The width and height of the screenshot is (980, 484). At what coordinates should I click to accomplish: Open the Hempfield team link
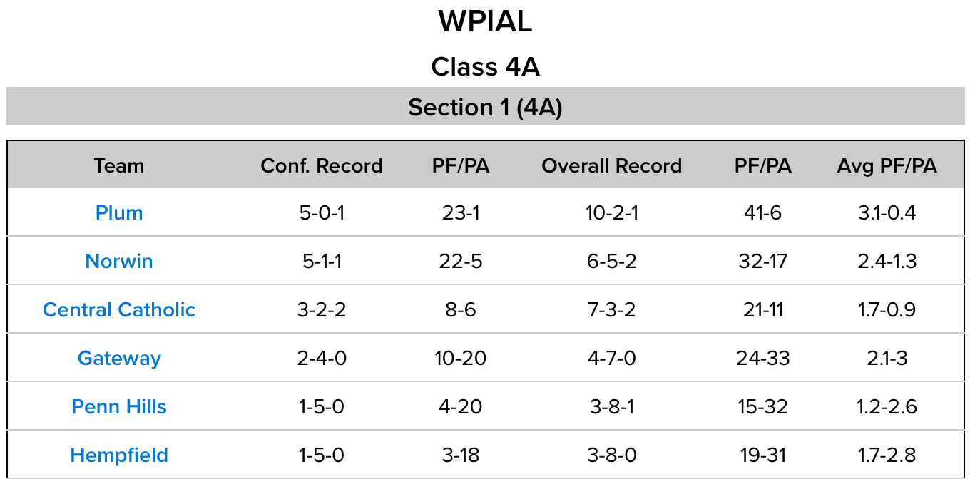click(x=119, y=455)
